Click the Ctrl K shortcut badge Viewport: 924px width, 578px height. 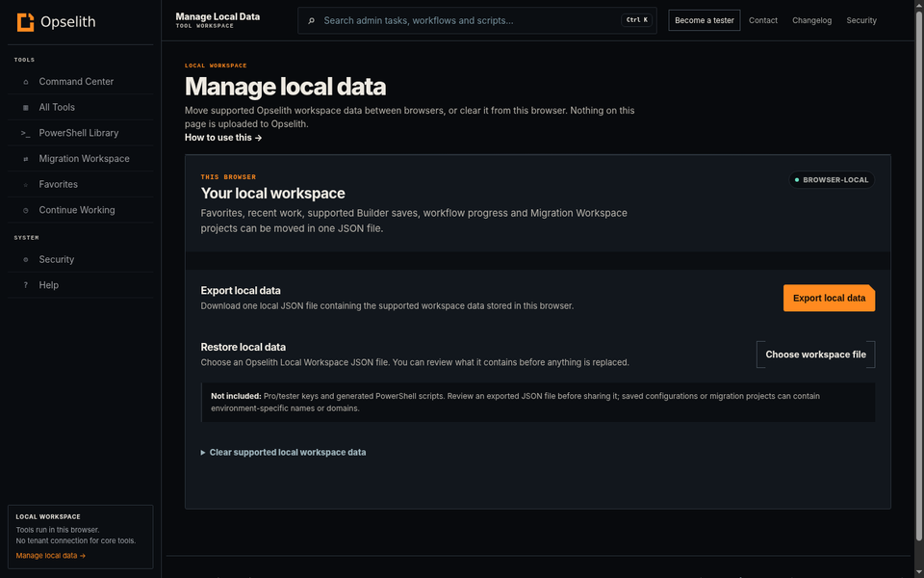[636, 20]
